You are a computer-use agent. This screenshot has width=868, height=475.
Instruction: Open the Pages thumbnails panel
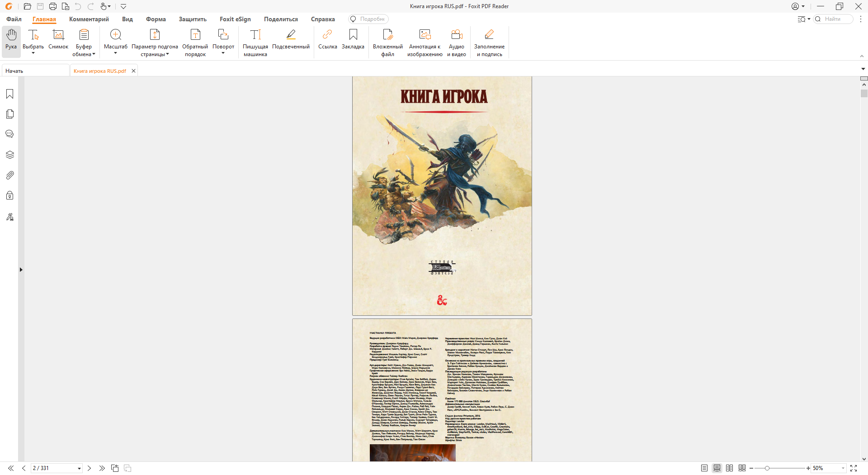(9, 114)
